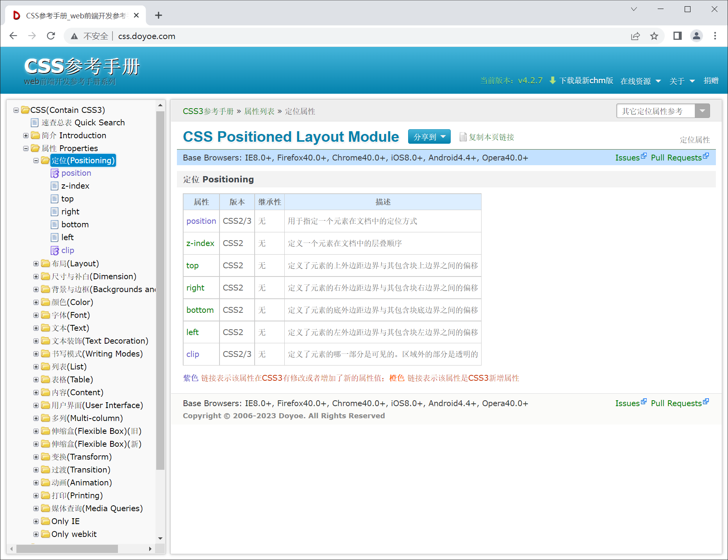Click the sidebar vertical scrollbar thumb
The width and height of the screenshot is (728, 560).
(x=160, y=289)
